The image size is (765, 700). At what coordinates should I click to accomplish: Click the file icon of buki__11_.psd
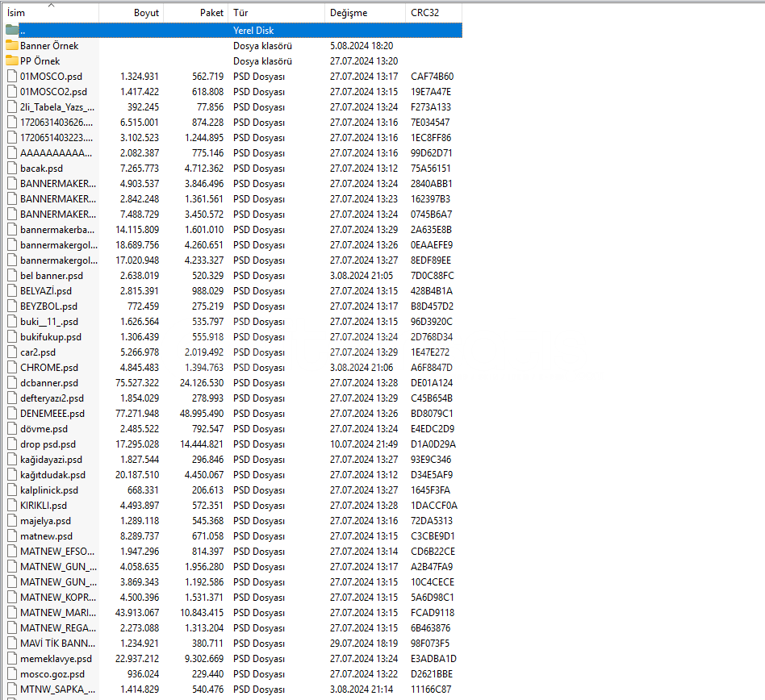(x=12, y=322)
